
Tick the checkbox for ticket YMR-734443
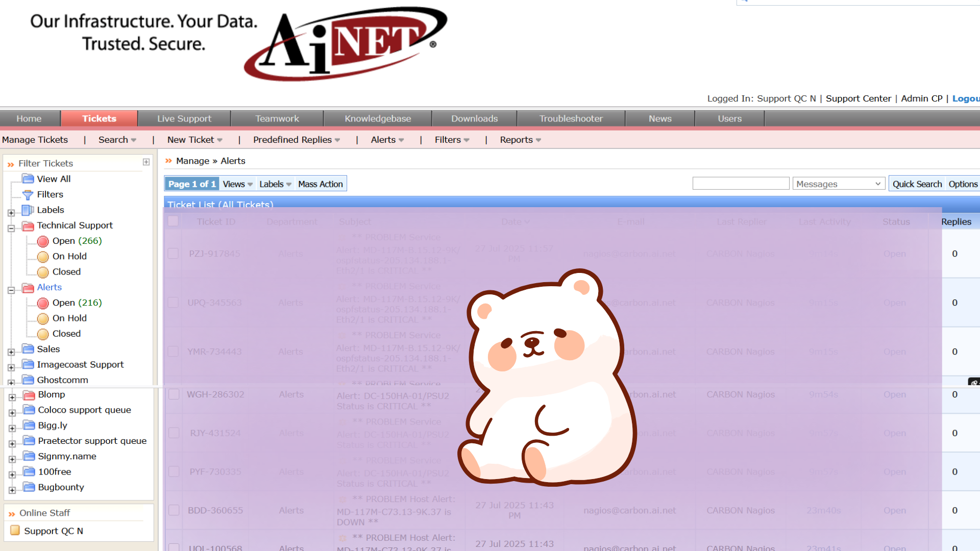(173, 352)
